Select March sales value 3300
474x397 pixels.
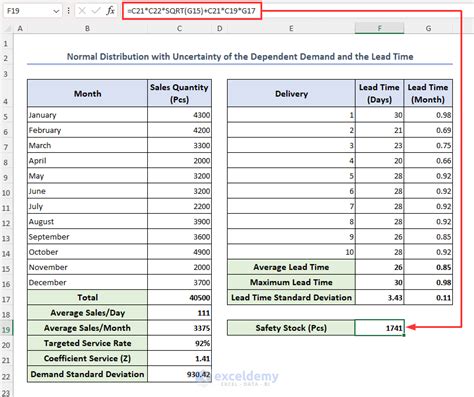pyautogui.click(x=179, y=145)
